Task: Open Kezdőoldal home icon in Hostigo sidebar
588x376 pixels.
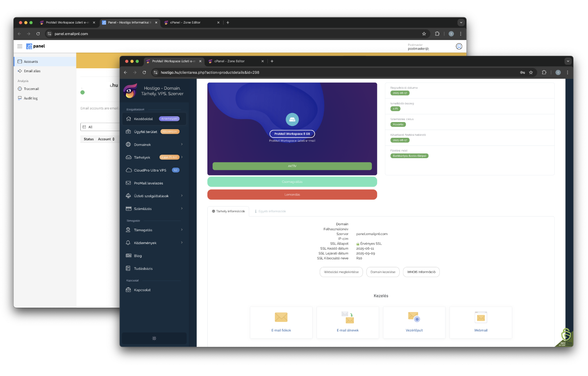Action: point(128,119)
